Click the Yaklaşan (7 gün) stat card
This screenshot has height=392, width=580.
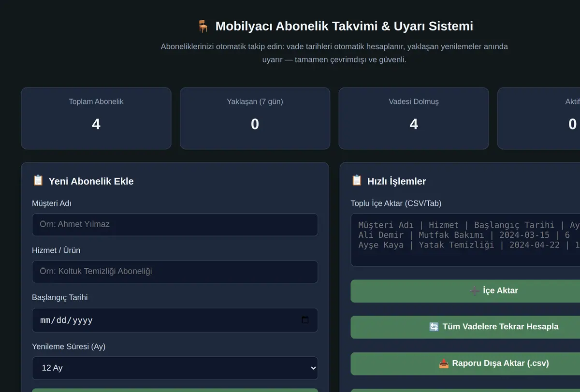(255, 118)
